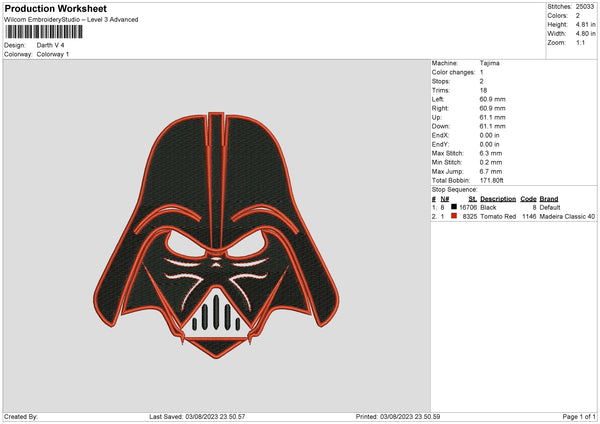This screenshot has width=600, height=424.
Task: Select the design name 'Darth V 4'
Action: pyautogui.click(x=51, y=45)
